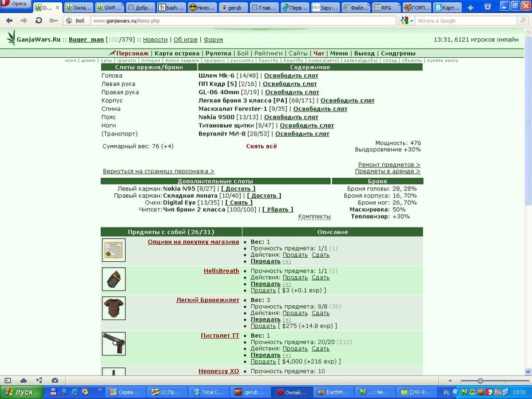Click in the address bar URL field
This screenshot has height=399, width=532.
pos(243,21)
